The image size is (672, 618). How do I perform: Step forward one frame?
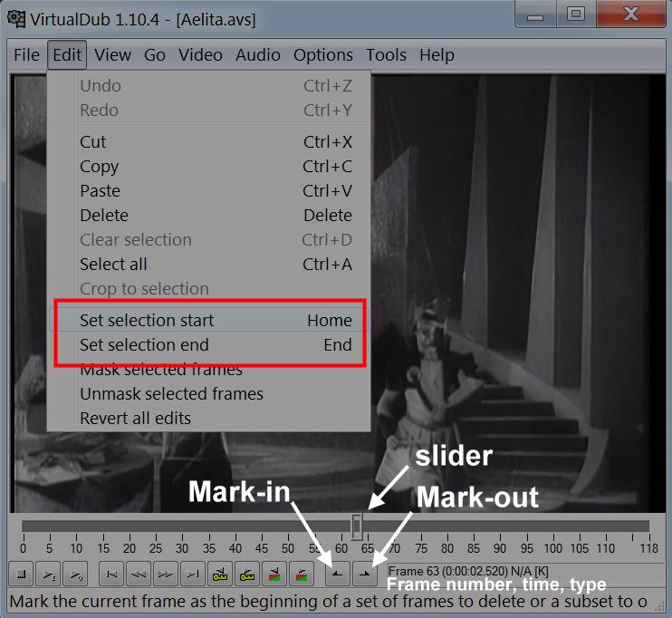pos(166,574)
